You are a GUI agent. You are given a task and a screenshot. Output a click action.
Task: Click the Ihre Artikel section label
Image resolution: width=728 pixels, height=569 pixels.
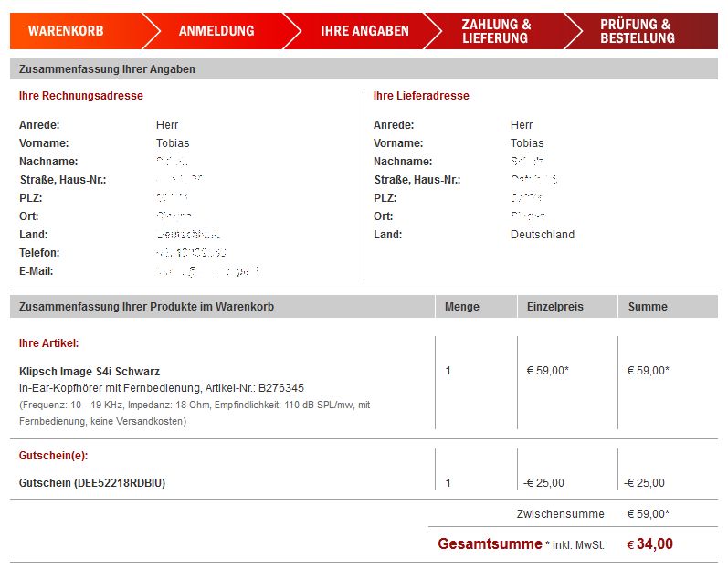tap(49, 343)
